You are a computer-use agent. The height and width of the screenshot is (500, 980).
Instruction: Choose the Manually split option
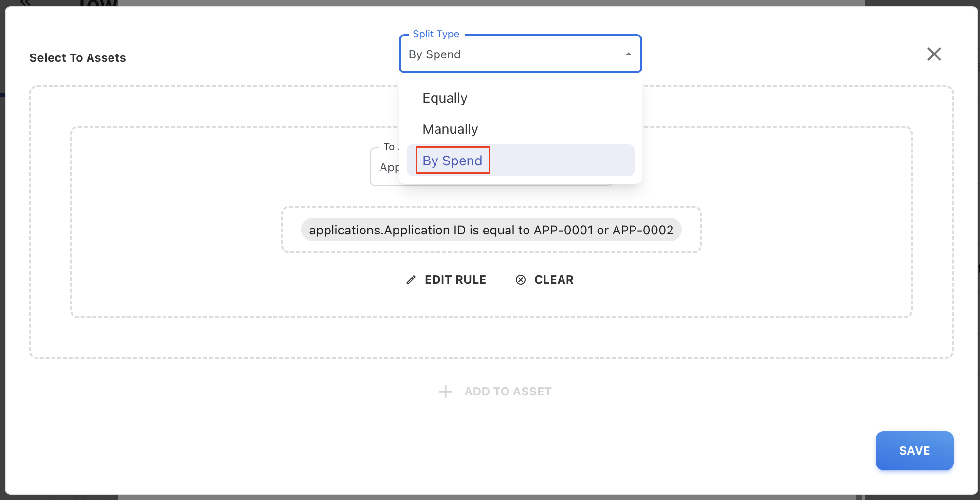pos(450,129)
